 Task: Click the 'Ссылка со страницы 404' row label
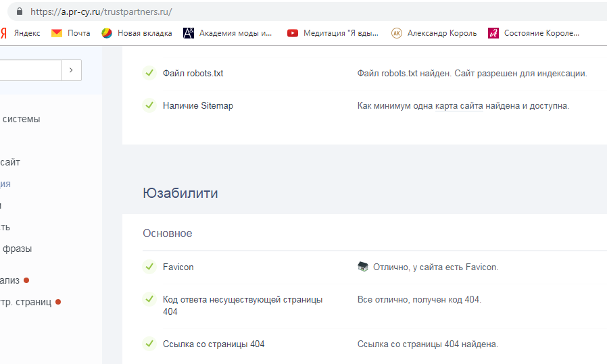tap(214, 344)
